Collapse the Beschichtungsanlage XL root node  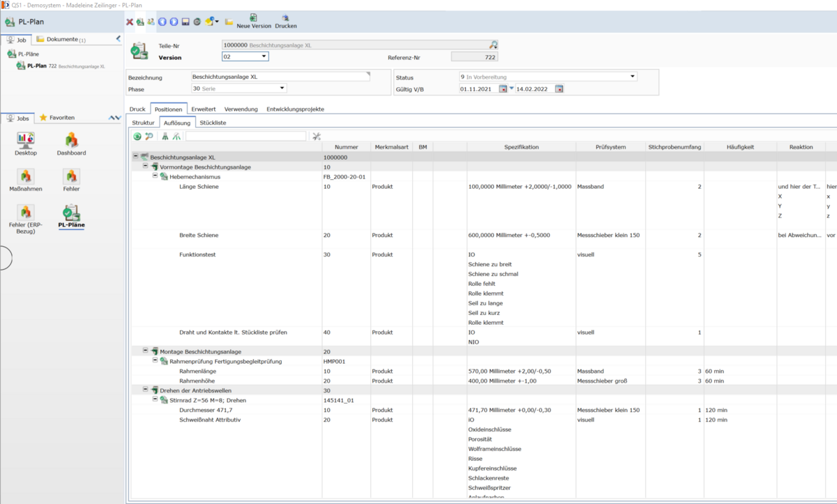pos(135,158)
